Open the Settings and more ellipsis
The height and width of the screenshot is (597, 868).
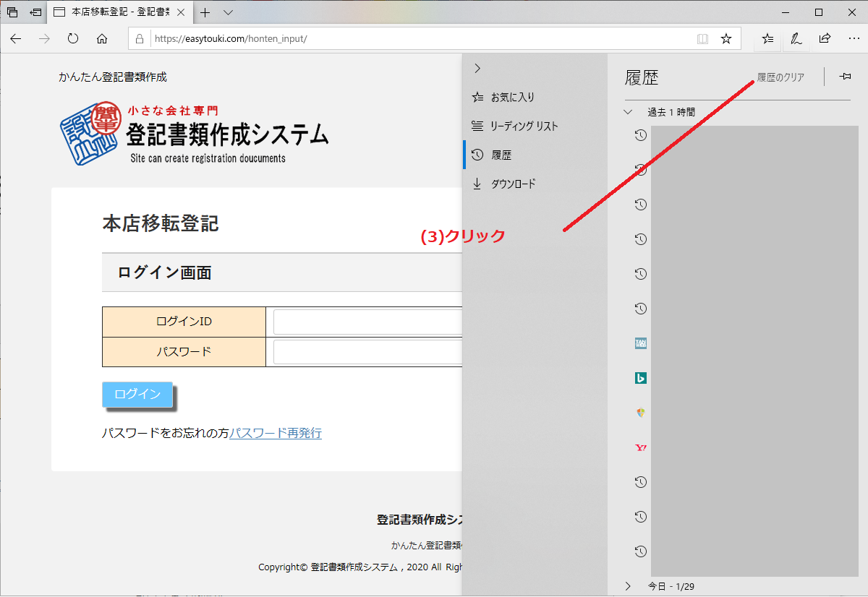pos(853,38)
